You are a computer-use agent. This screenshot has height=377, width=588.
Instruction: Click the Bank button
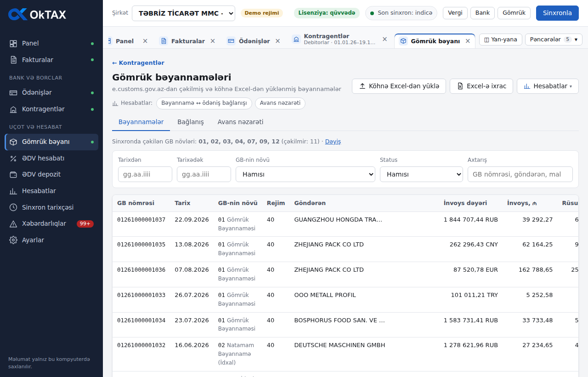[482, 13]
